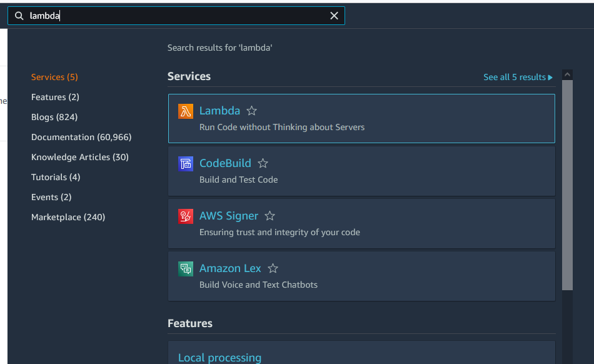Add Amazon Lex to favorites star

[x=273, y=268]
